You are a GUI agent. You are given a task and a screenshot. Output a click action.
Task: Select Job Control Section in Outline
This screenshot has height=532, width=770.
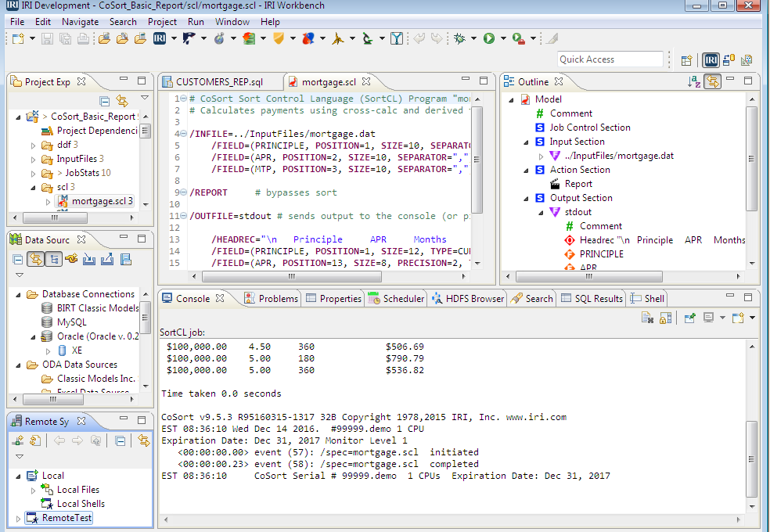tap(590, 128)
